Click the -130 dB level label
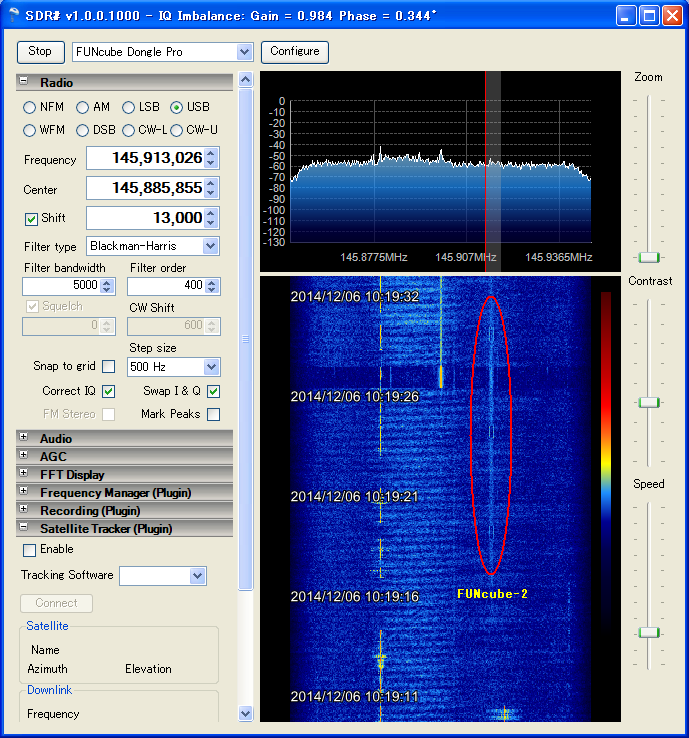Viewport: 689px width, 738px height. coord(274,242)
